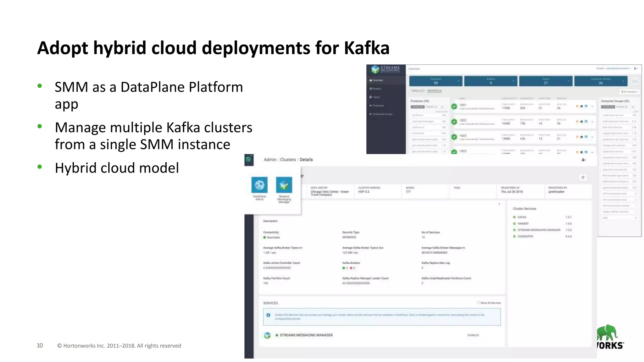The image size is (644, 362).
Task: Click the green health check icon for broker 1001
Action: coord(454,107)
